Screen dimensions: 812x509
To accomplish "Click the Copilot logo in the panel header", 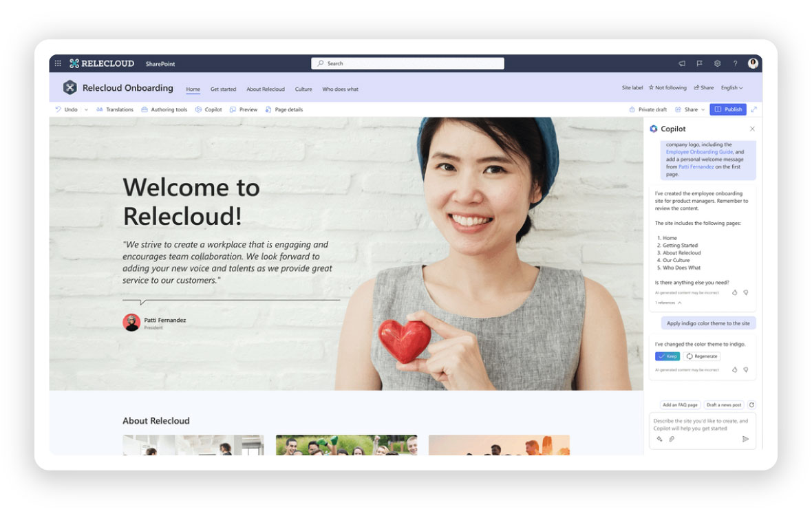I will tap(654, 129).
